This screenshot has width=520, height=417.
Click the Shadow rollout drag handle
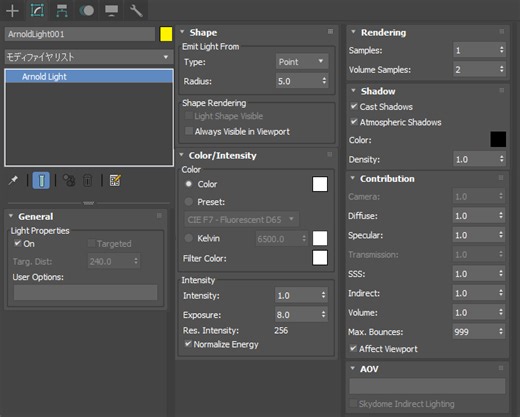point(502,90)
